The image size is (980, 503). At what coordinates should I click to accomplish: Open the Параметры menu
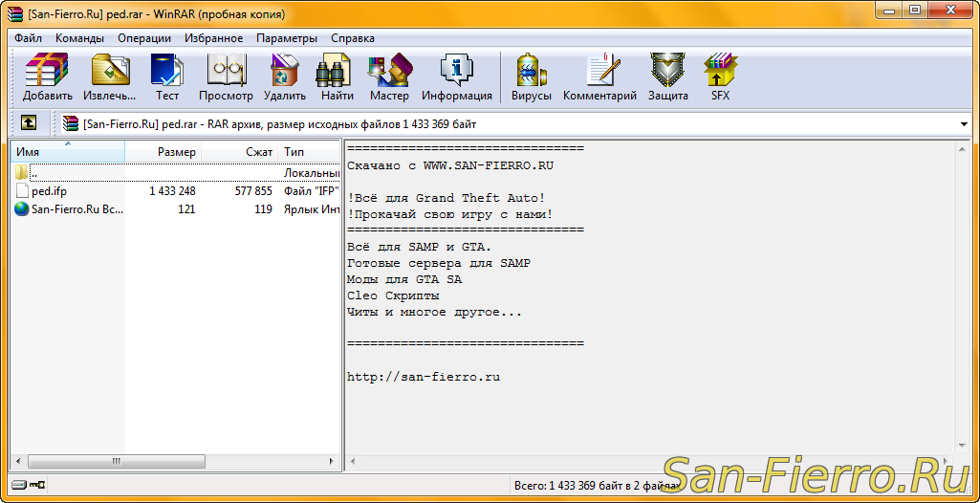[286, 38]
